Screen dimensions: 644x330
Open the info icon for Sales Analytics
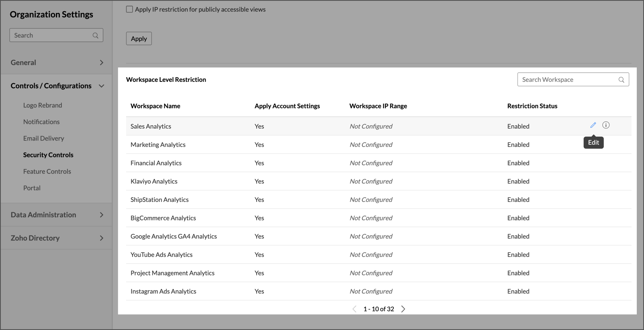tap(606, 125)
